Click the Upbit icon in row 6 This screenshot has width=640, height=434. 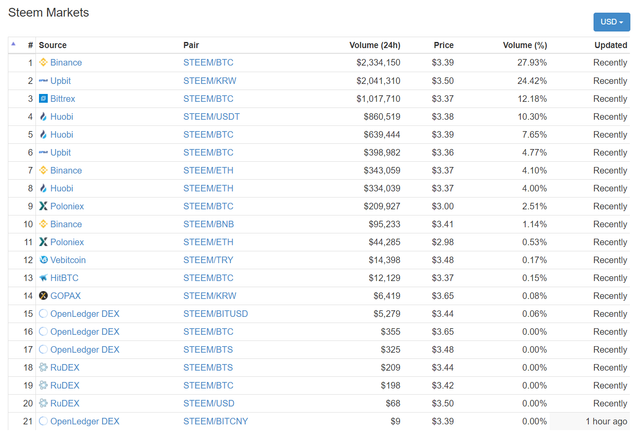coord(43,152)
